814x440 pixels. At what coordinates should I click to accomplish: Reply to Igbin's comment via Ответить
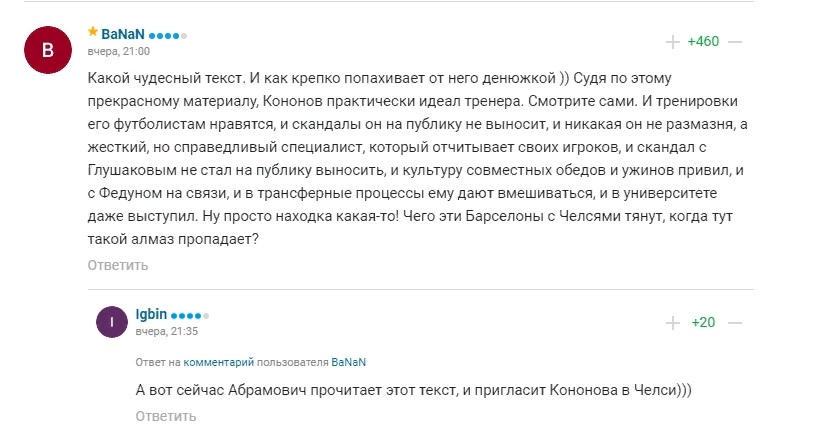click(x=166, y=416)
